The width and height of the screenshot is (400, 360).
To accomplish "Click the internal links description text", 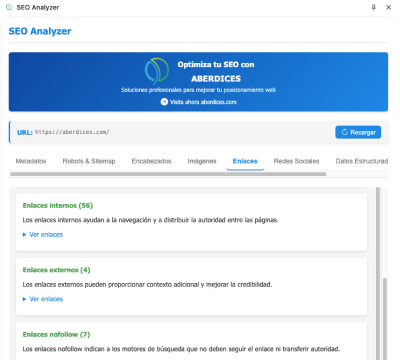I will pos(150,220).
